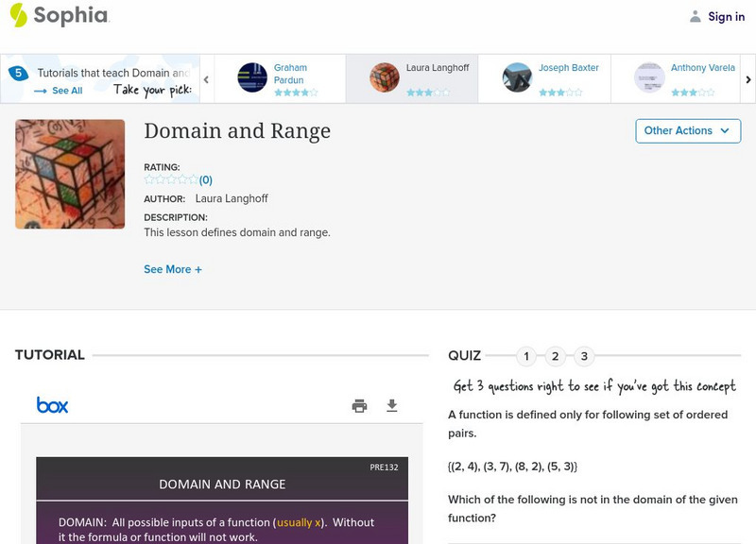Click the Sign in user icon
This screenshot has height=544, width=756.
point(696,16)
